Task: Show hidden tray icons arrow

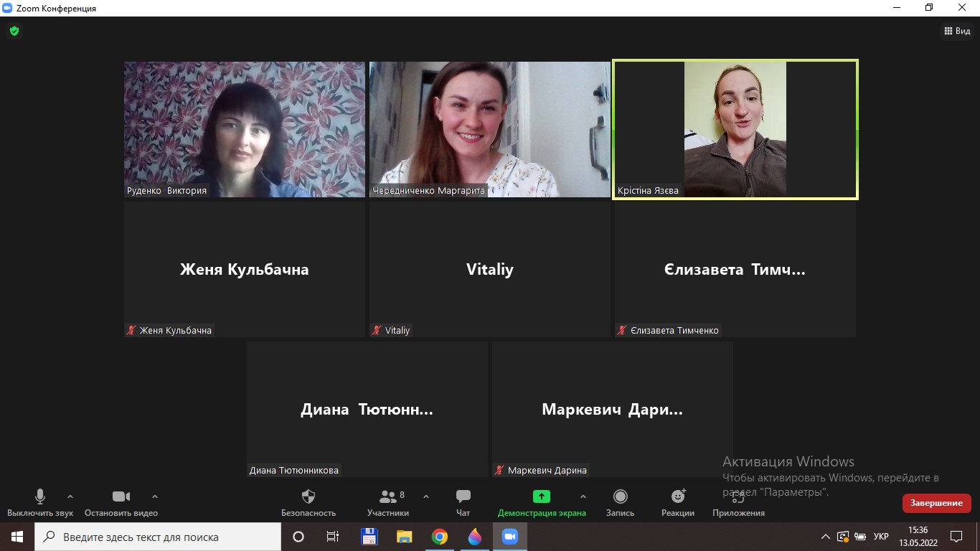Action: 826,537
